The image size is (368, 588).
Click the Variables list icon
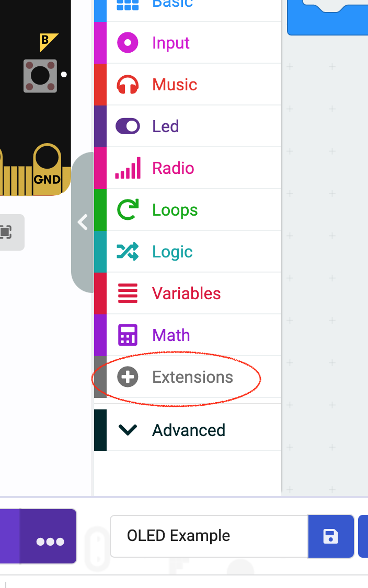[128, 293]
